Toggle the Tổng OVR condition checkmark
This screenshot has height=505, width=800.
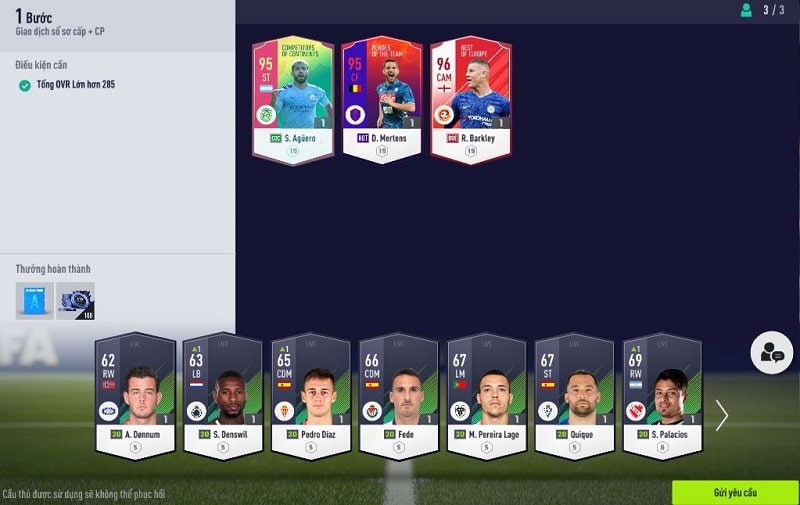click(x=24, y=85)
